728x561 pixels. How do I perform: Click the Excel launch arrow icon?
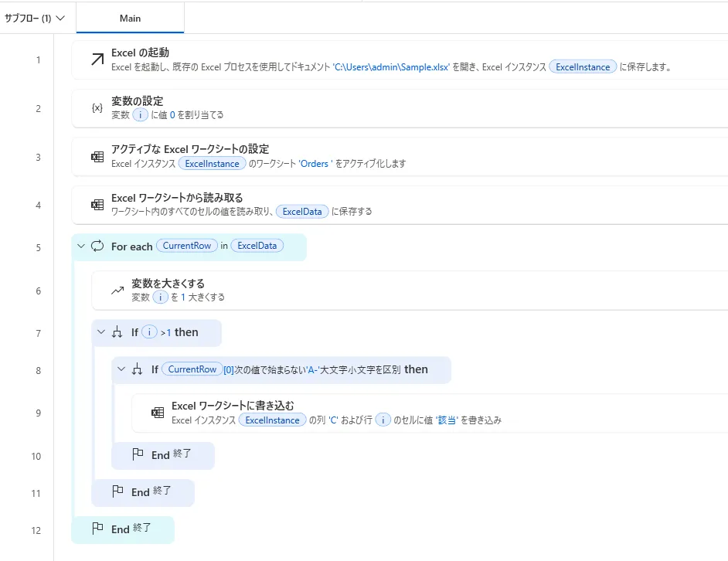(97, 59)
